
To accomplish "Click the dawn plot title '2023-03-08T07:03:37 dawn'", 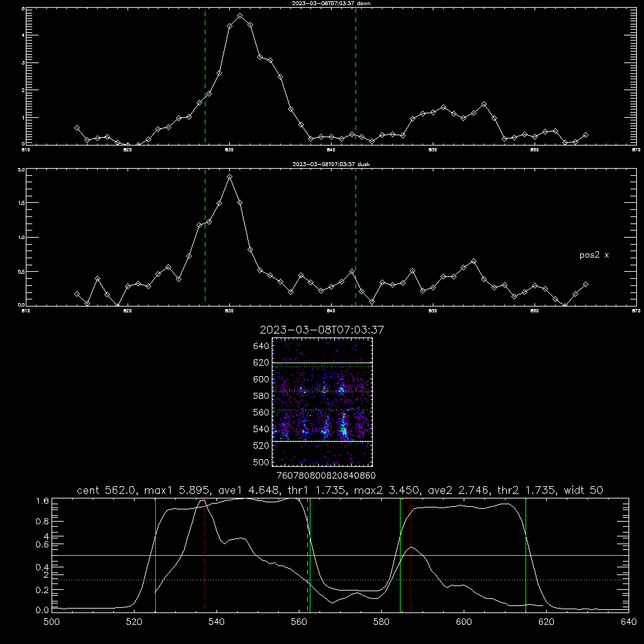I will (x=331, y=3).
